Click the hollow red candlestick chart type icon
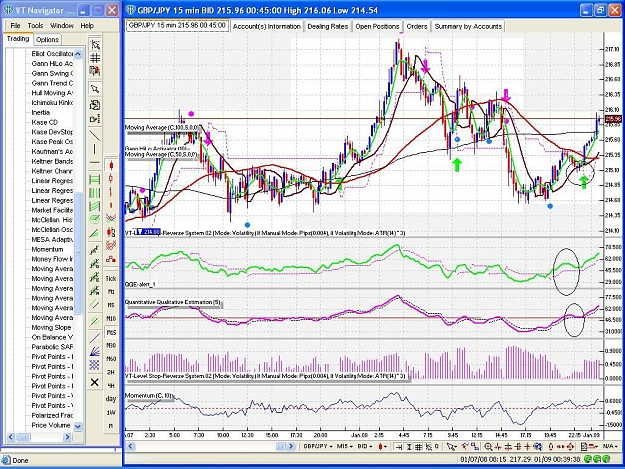This screenshot has width=625, height=469. [x=111, y=178]
